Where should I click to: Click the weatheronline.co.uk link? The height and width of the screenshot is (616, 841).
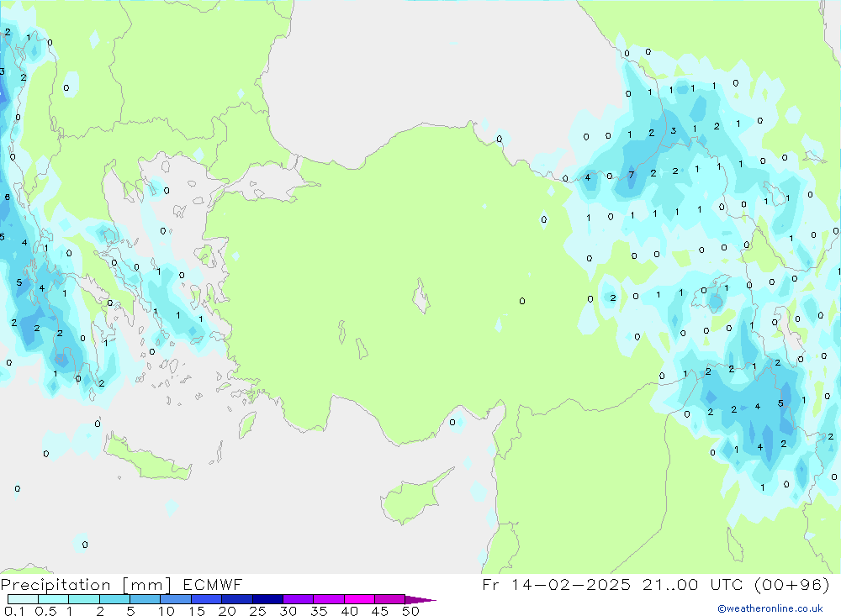coord(770,608)
